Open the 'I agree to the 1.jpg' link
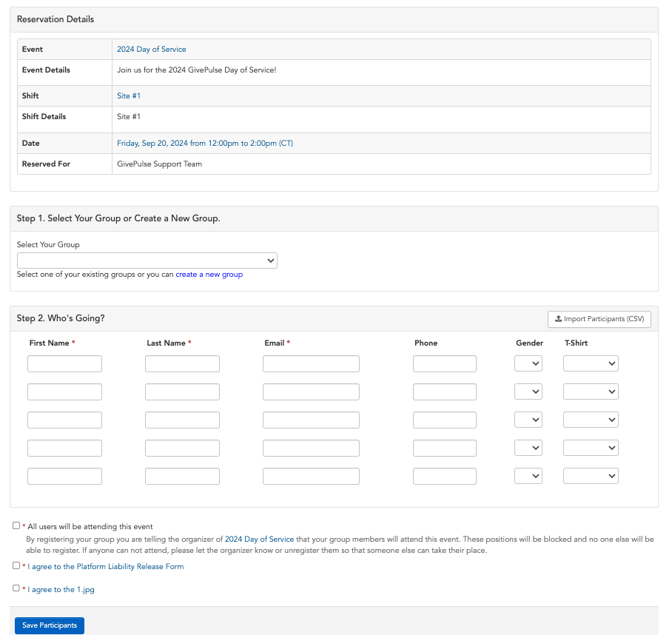Image resolution: width=672 pixels, height=635 pixels. tap(61, 590)
